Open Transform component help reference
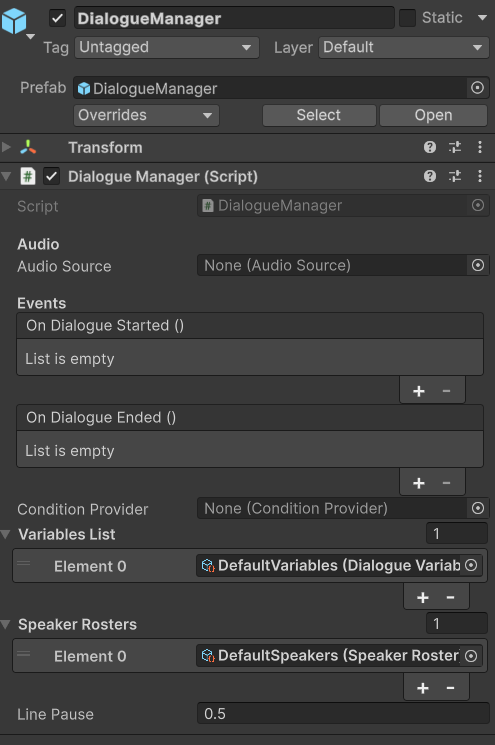Screen dimensions: 495x745 [430, 147]
